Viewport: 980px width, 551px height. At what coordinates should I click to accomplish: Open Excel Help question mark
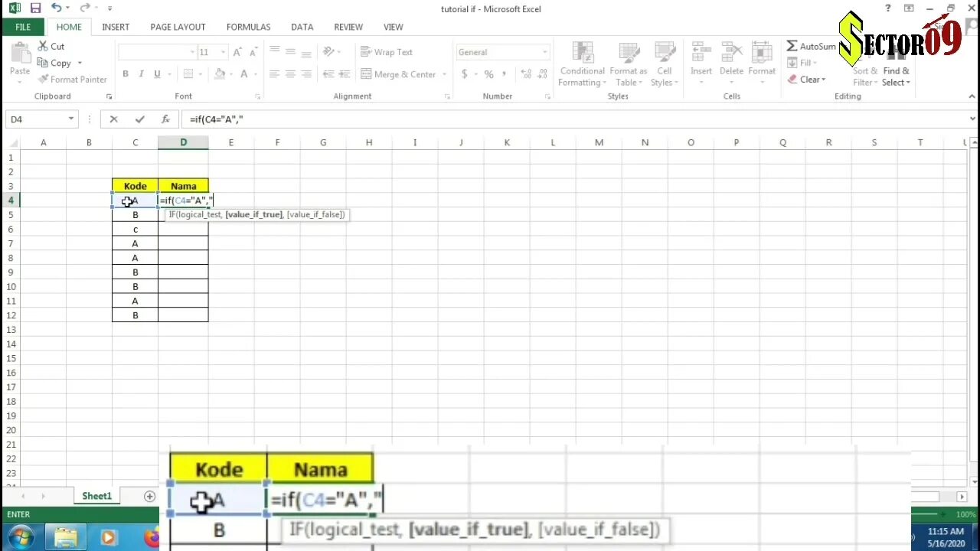(888, 8)
